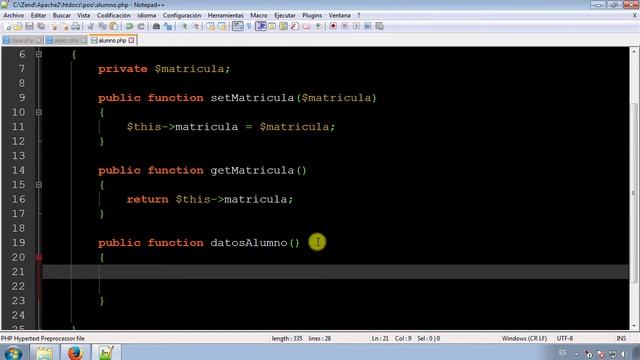The image size is (640, 360).
Task: Open the ? help menu
Action: (359, 16)
